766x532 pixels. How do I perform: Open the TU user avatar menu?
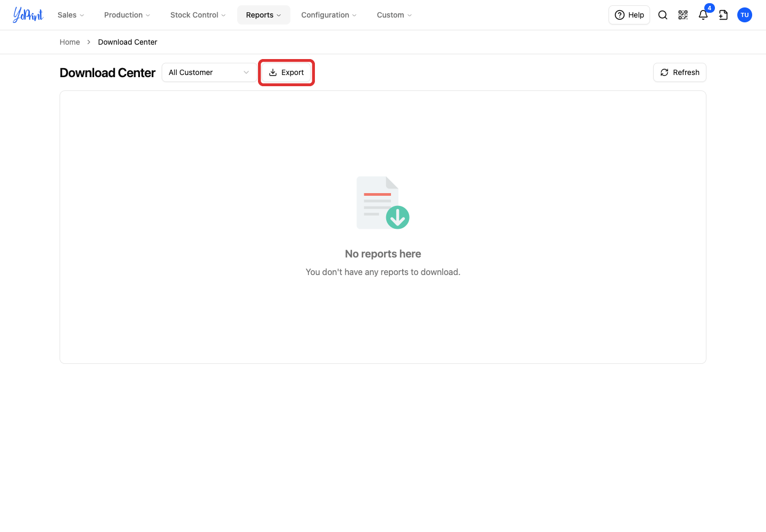tap(745, 15)
